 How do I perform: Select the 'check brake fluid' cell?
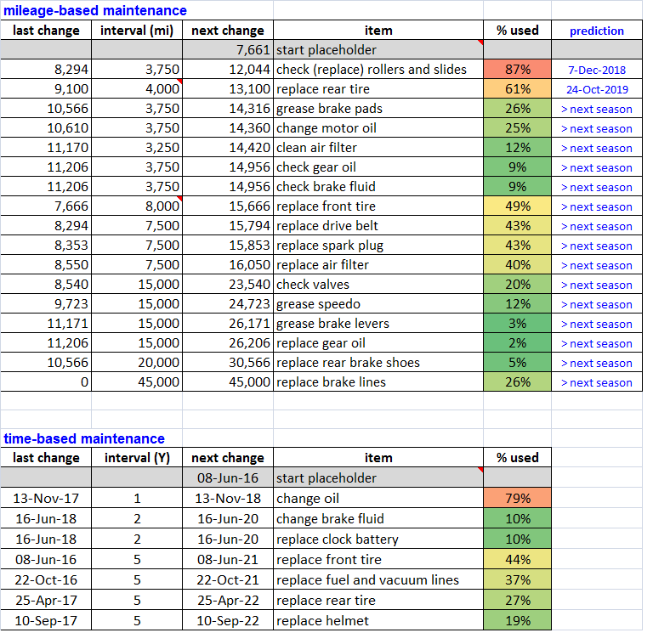378,187
